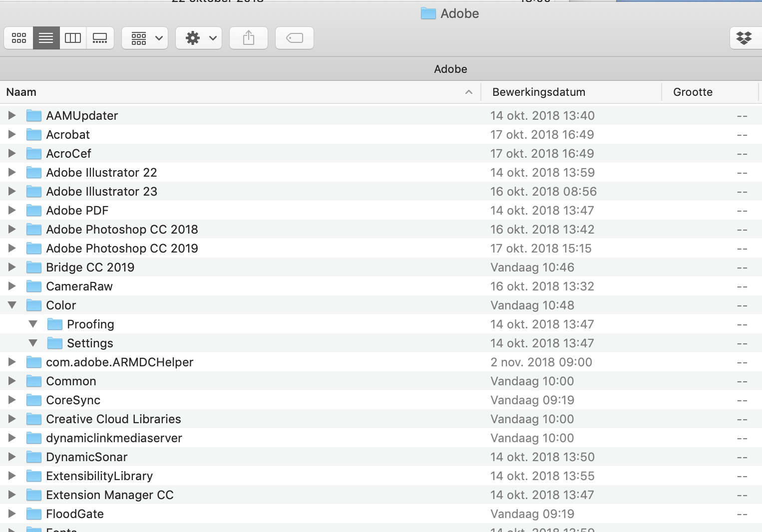762x532 pixels.
Task: Expand the Extension Manager CC folder
Action: (12, 495)
